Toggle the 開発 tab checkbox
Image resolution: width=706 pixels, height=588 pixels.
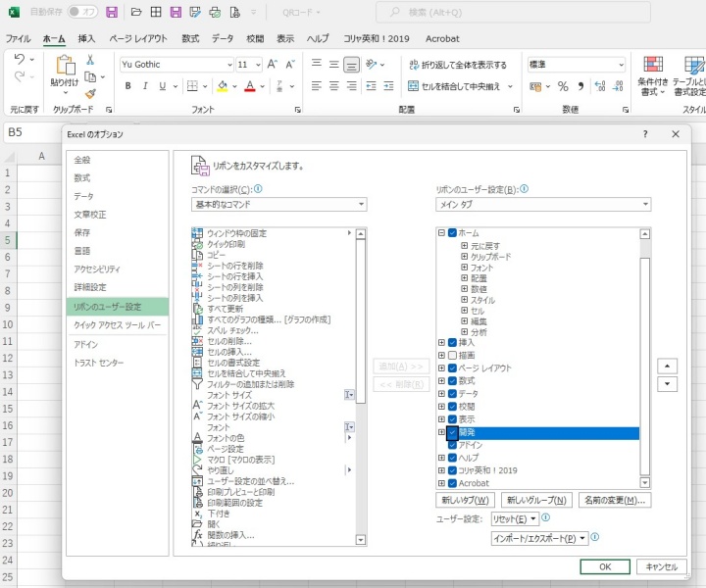pos(452,432)
